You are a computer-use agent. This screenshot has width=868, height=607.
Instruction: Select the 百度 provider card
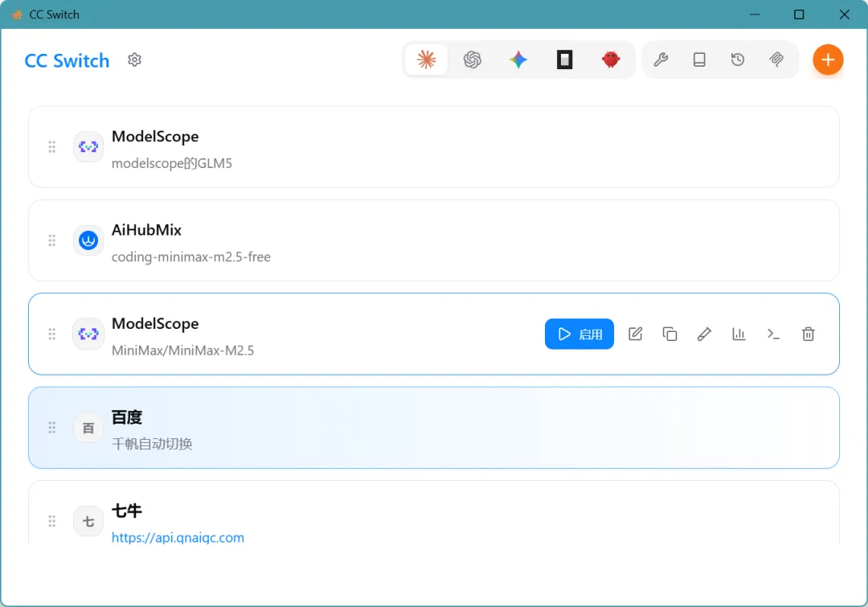[x=434, y=428]
